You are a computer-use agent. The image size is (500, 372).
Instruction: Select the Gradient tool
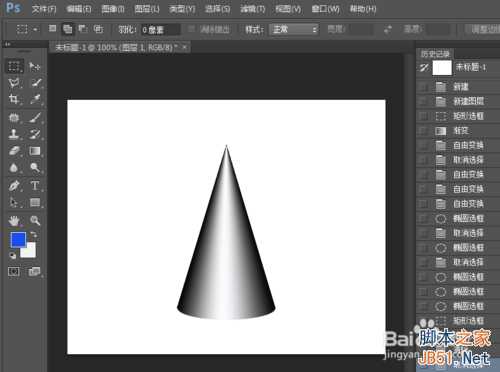(35, 151)
